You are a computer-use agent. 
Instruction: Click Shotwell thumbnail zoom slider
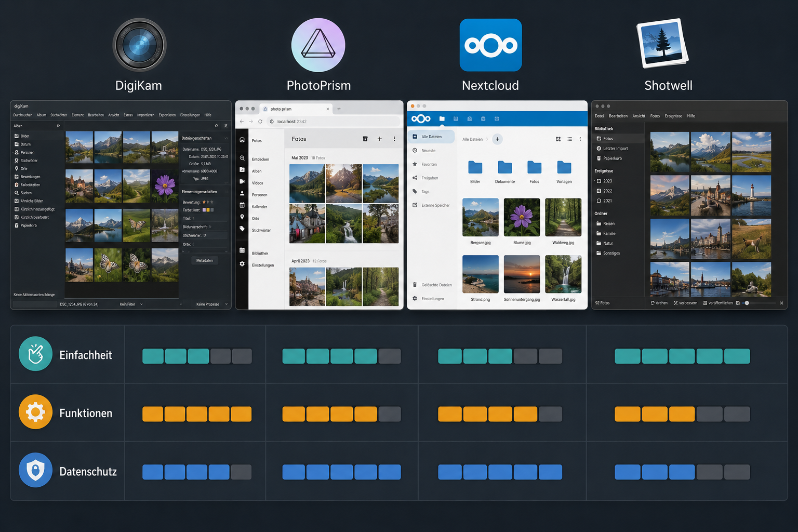coord(760,303)
